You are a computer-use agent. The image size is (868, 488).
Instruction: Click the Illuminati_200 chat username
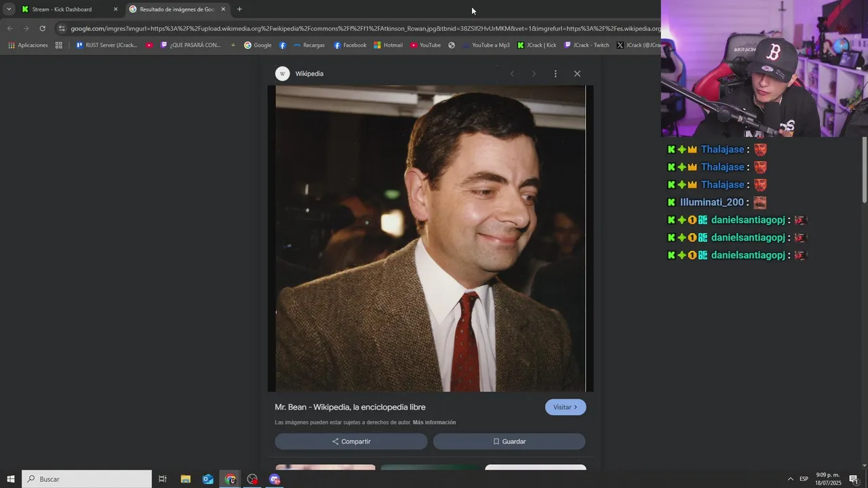pyautogui.click(x=712, y=202)
